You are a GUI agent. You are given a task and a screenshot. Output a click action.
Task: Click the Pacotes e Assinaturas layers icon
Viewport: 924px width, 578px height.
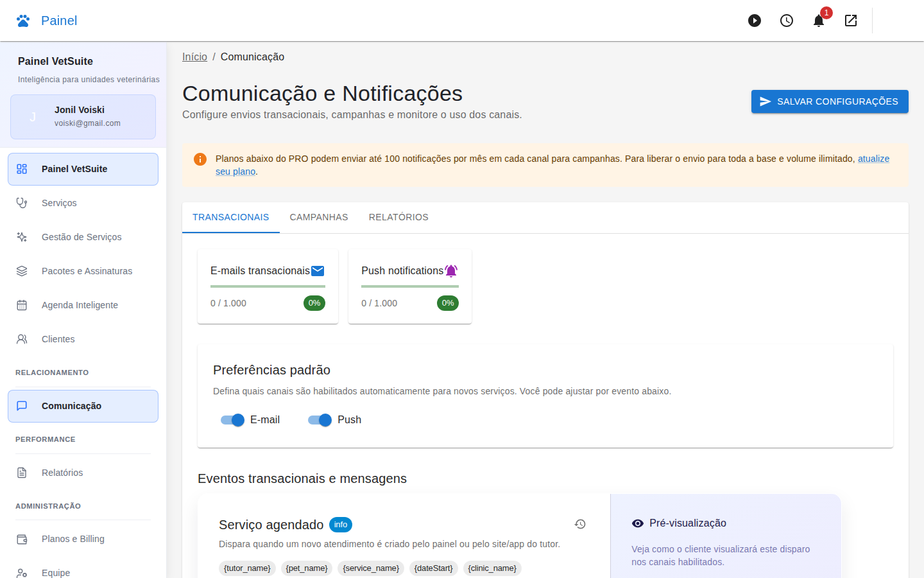click(x=22, y=271)
